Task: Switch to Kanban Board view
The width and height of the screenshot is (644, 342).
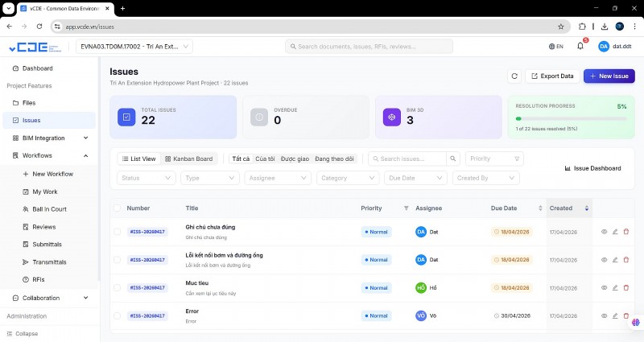Action: pos(188,159)
